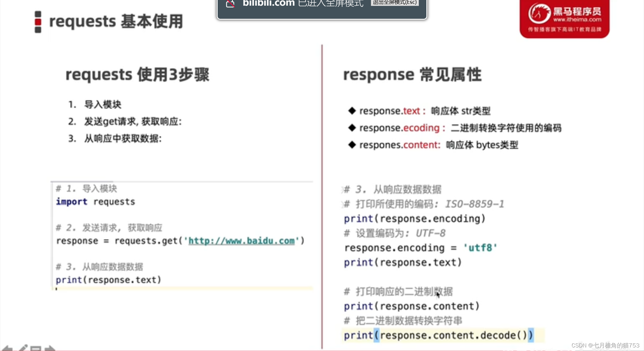Click the CSDN watermark text at bottom right
This screenshot has height=351, width=644.
click(605, 345)
